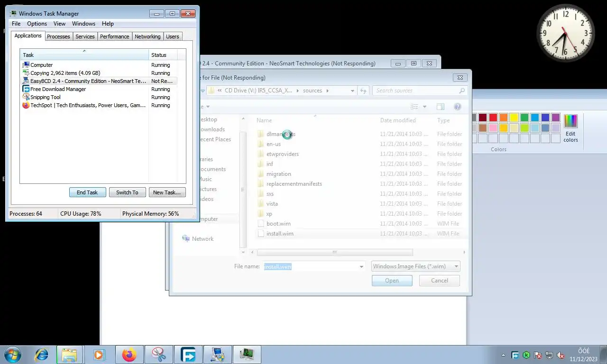Click the Switch To button

click(127, 192)
